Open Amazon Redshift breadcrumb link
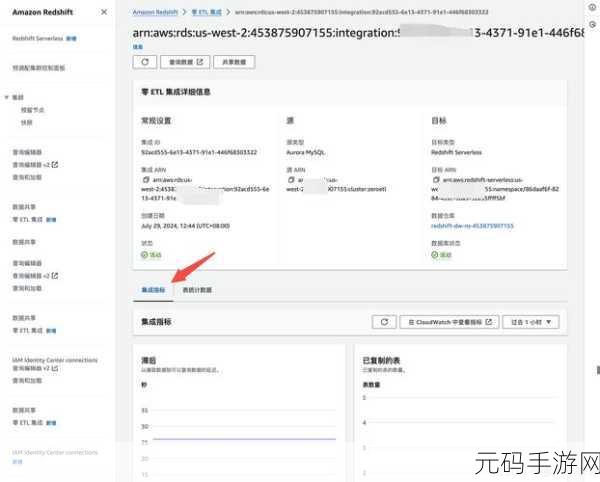 (155, 12)
